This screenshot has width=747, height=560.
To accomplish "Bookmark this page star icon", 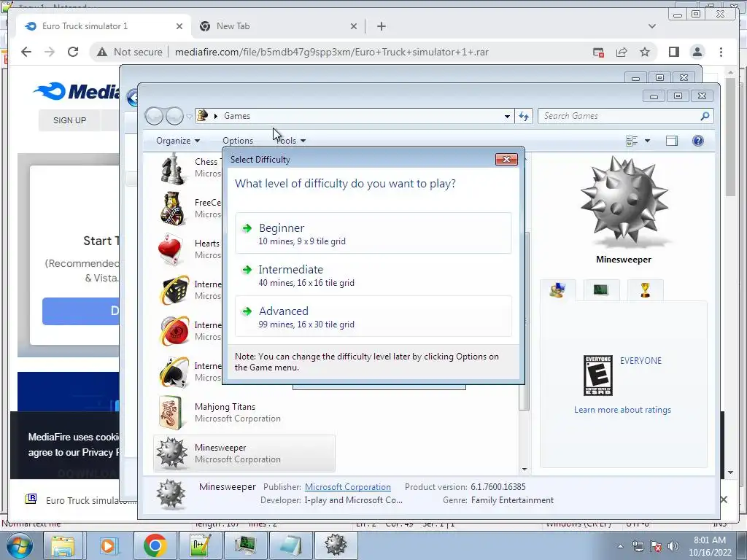I will click(645, 52).
